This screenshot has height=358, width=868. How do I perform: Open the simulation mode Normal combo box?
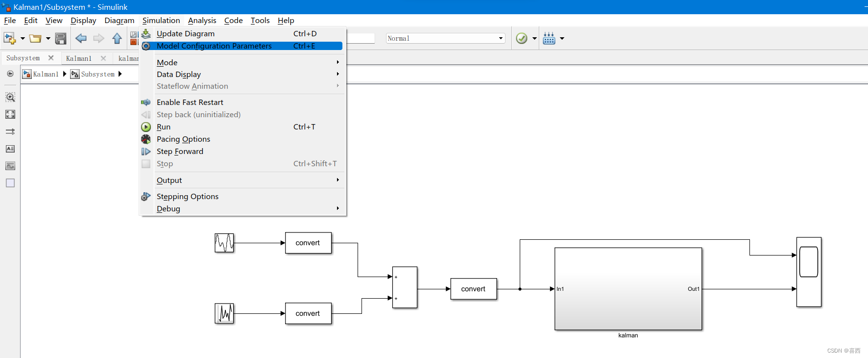coord(445,38)
